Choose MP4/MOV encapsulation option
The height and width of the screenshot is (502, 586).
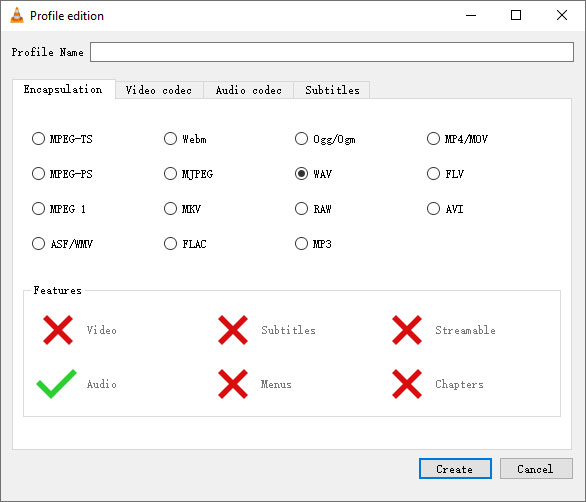click(x=433, y=139)
